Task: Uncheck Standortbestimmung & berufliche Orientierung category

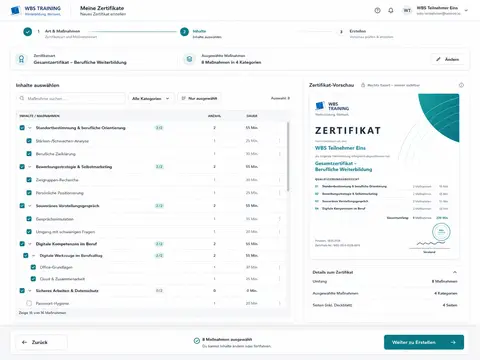Action: point(22,128)
